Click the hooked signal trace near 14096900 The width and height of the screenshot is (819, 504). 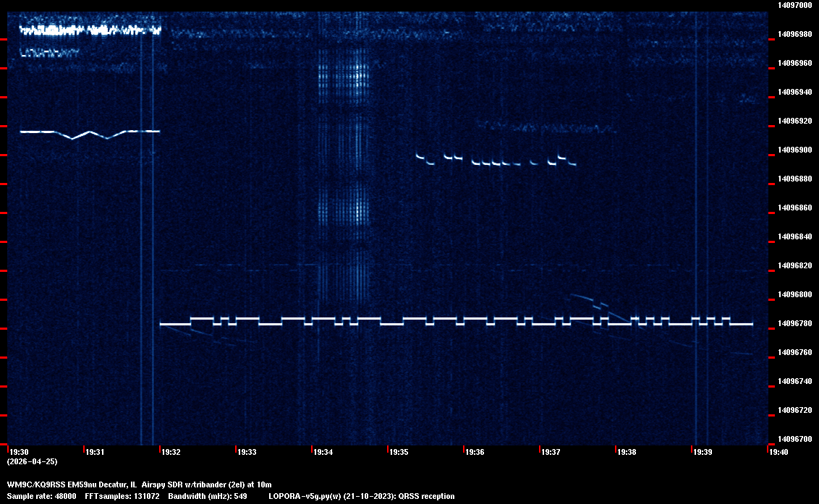[x=496, y=159]
